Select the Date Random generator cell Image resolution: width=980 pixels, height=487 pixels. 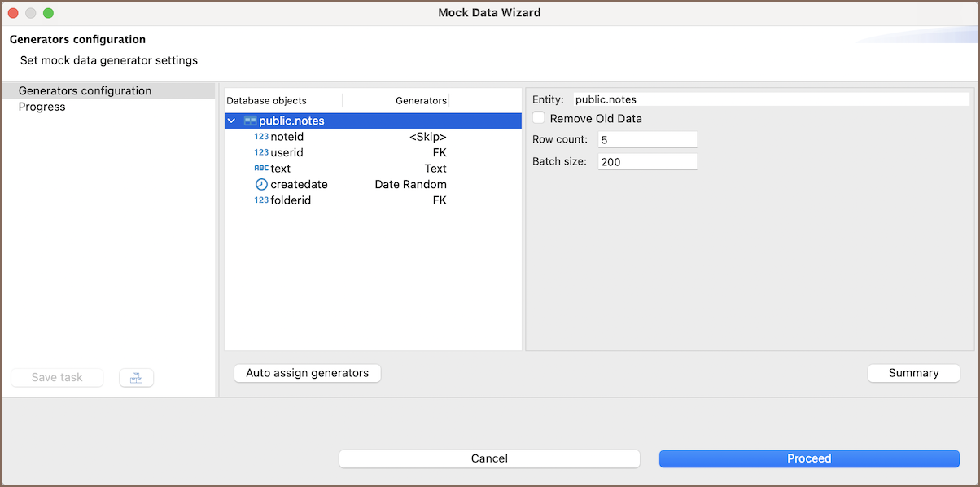[410, 184]
